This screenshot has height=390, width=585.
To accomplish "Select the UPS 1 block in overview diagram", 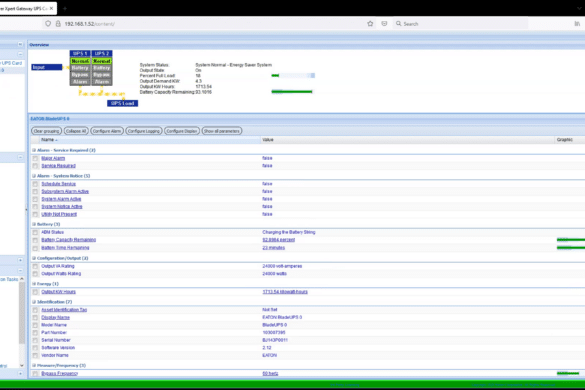I will 80,54.
